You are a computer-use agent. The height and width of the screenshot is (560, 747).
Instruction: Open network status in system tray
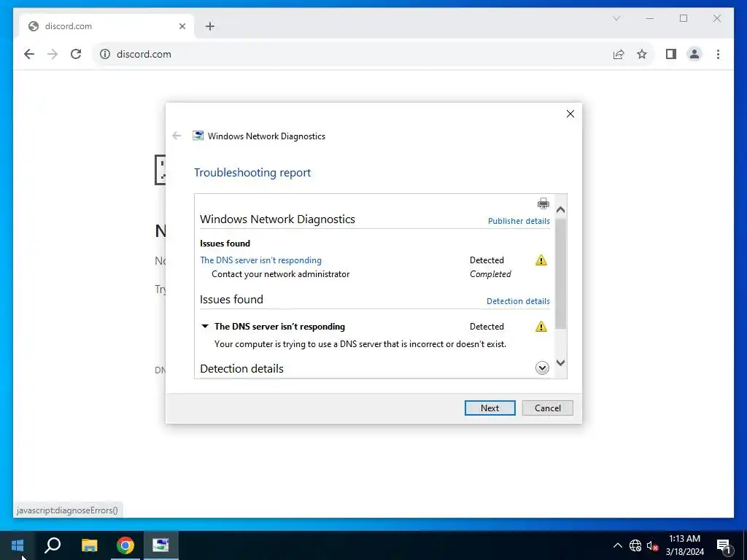[635, 545]
